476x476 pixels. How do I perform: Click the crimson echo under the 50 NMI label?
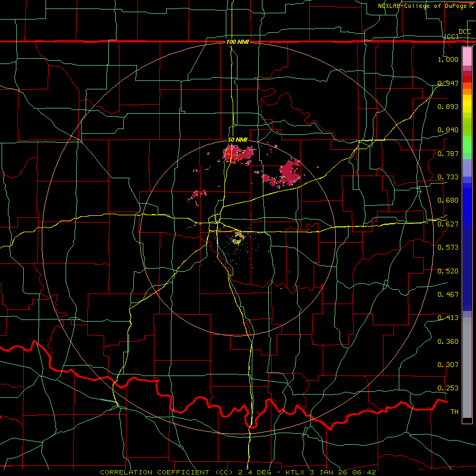tap(239, 155)
